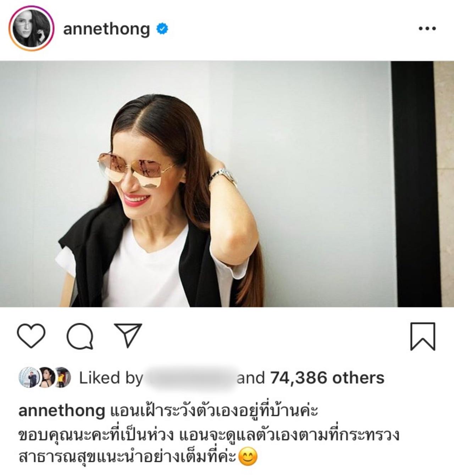Click the Thai caption line starting with ขอบคุณนะคะ

(209, 434)
